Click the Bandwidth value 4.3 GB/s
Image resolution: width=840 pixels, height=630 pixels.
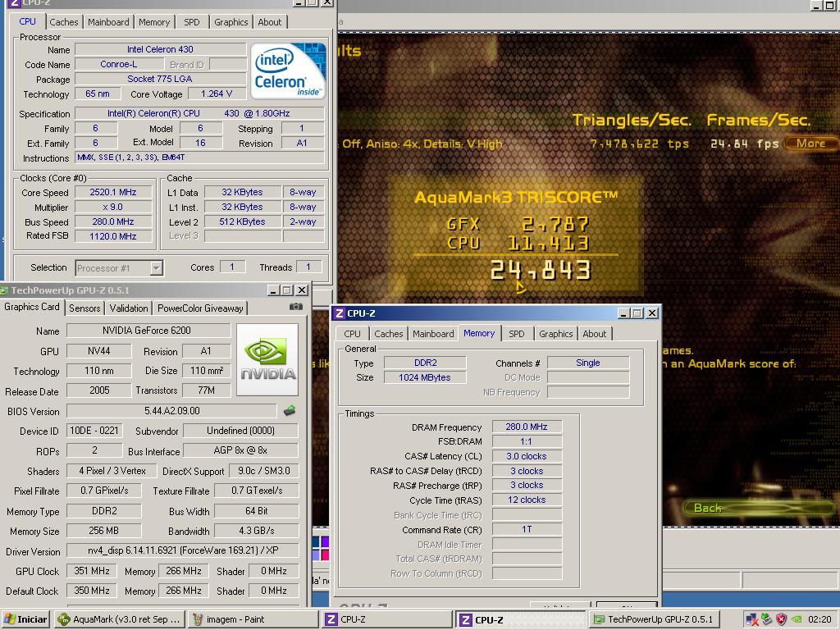[257, 531]
